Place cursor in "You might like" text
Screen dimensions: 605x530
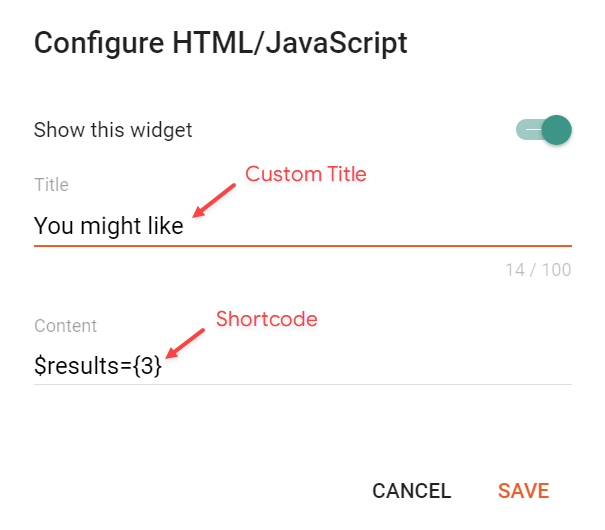tap(108, 226)
